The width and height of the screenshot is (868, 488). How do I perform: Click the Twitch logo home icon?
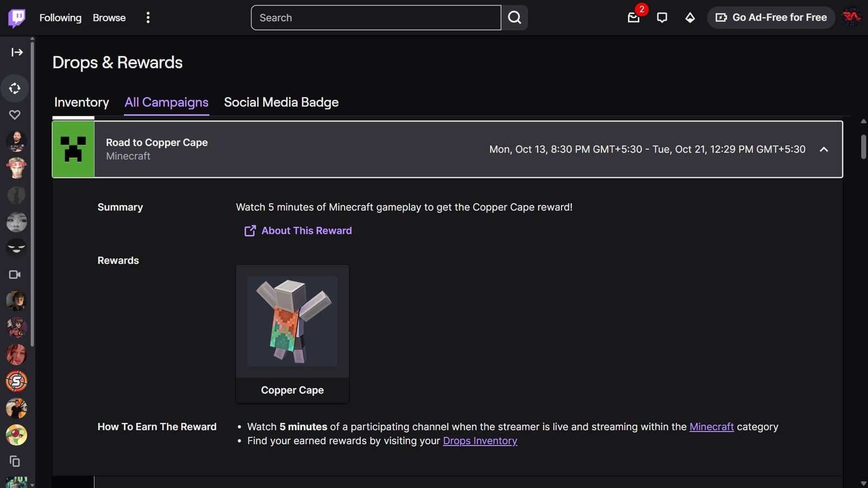pos(16,18)
